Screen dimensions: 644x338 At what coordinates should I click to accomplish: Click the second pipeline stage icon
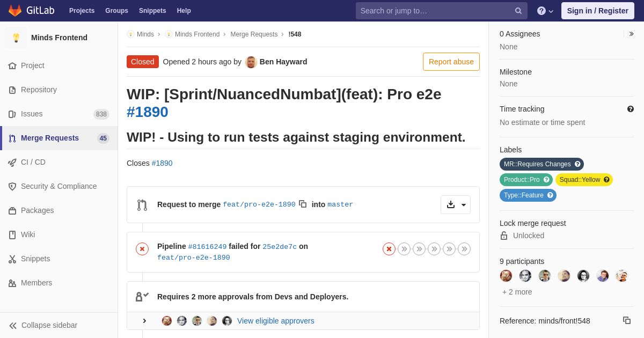pyautogui.click(x=404, y=249)
